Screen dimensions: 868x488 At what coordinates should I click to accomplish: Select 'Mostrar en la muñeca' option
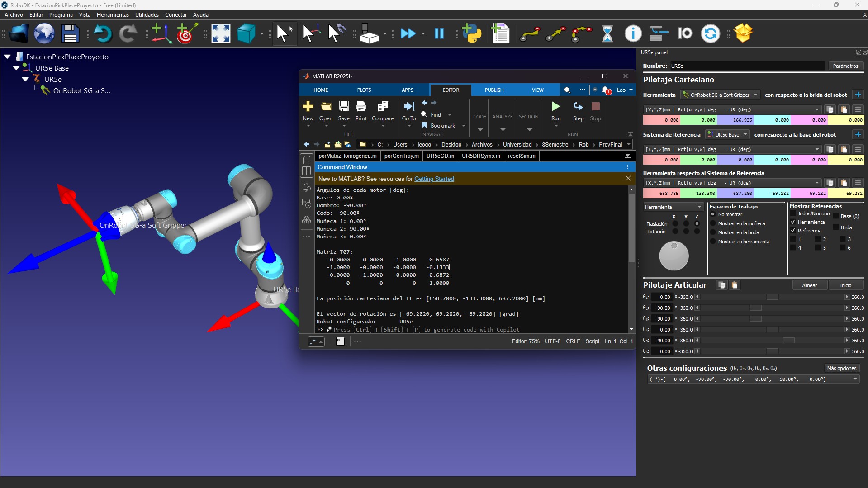(x=713, y=223)
